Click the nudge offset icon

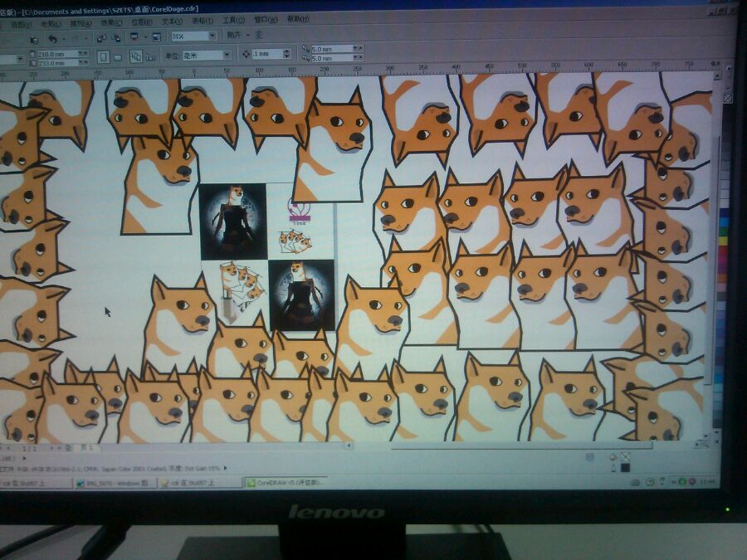tap(246, 54)
